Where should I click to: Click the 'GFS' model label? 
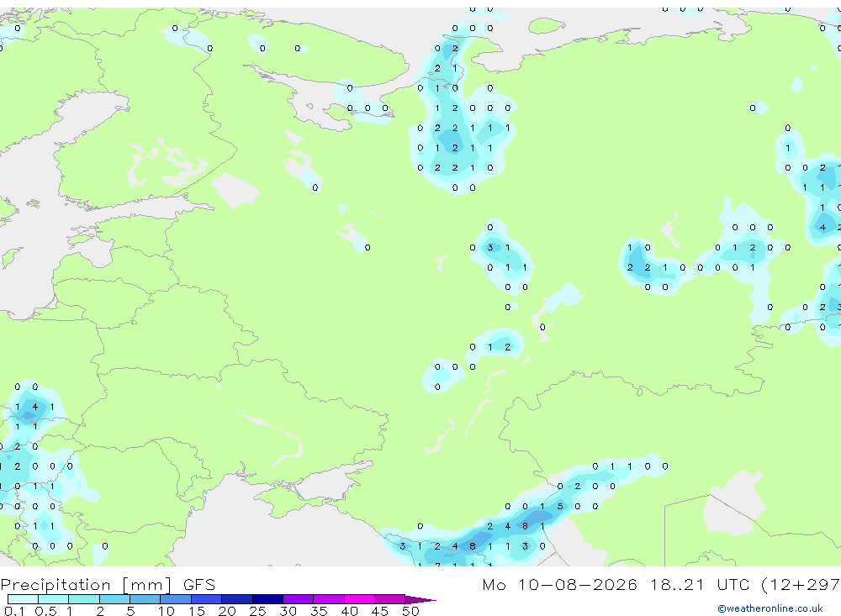[x=199, y=585]
